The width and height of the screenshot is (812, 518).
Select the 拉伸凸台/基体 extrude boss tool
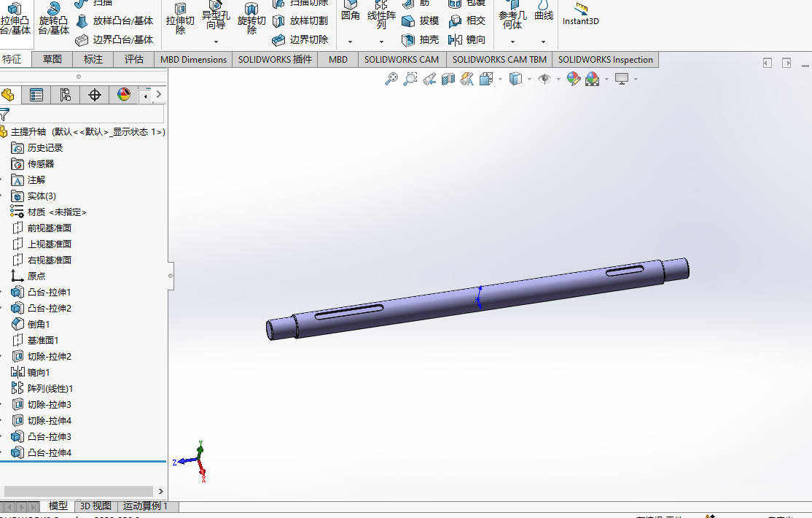(15, 19)
